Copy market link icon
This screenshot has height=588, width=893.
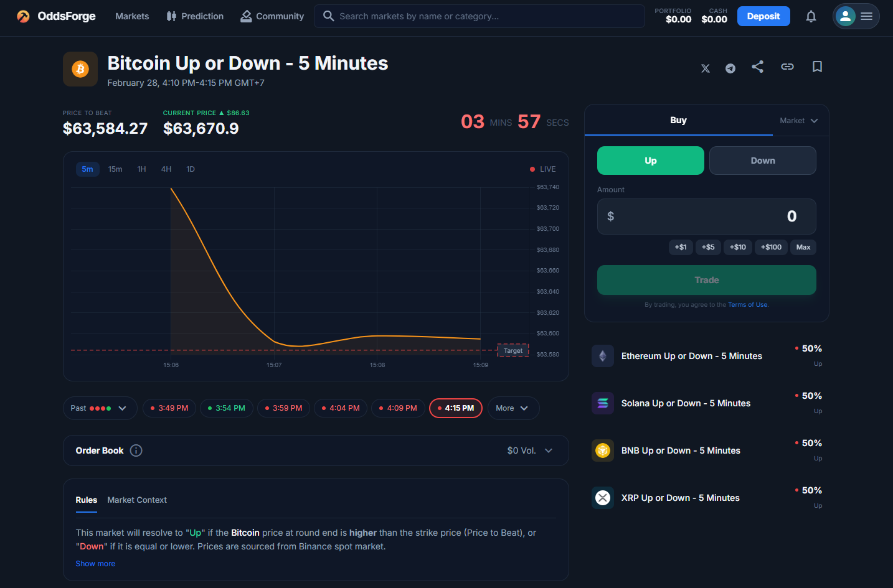pos(787,67)
